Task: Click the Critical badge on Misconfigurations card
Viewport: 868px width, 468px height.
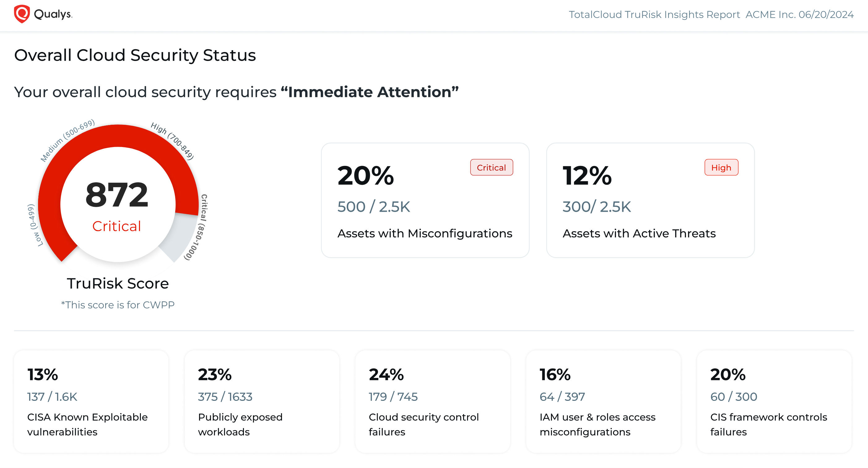Action: click(491, 167)
